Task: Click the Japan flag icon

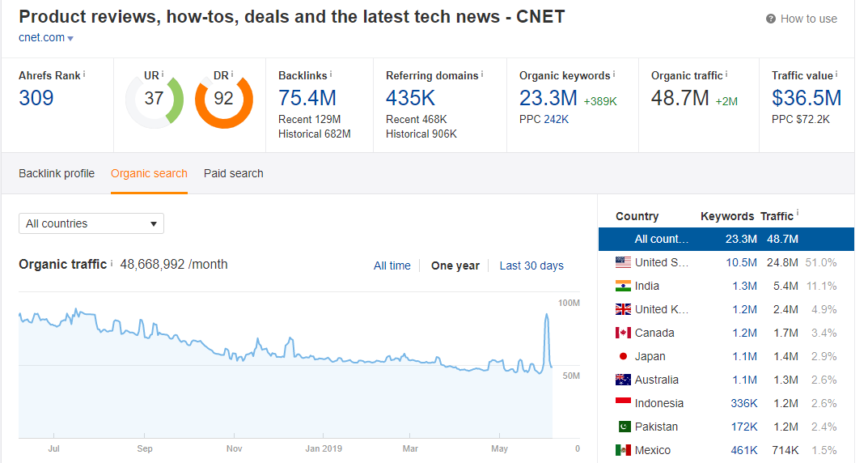Action: [623, 356]
